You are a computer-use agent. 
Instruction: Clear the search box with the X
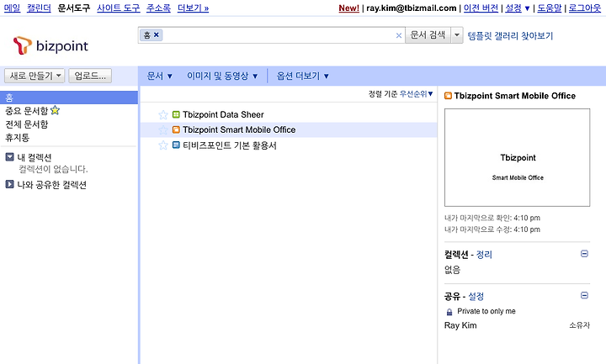click(x=399, y=35)
